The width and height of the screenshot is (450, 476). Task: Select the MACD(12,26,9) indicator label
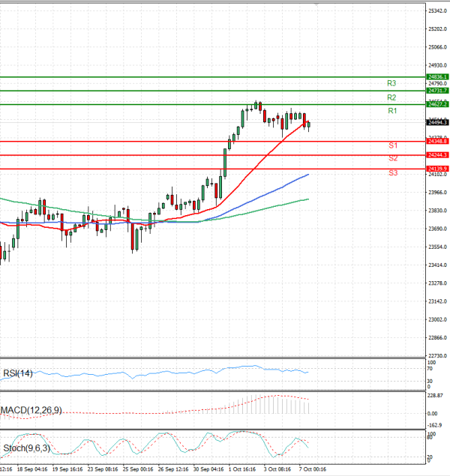point(33,409)
